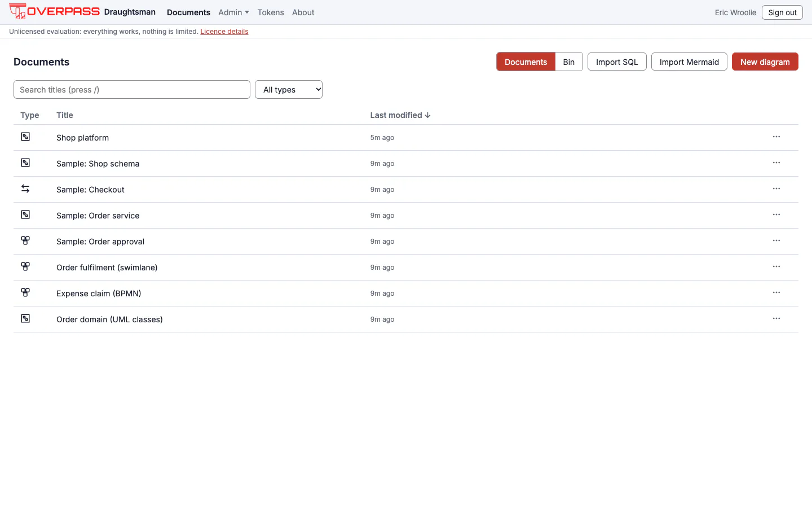Open the ellipsis menu for Sample: Checkout
The height and width of the screenshot is (508, 812).
coord(776,189)
